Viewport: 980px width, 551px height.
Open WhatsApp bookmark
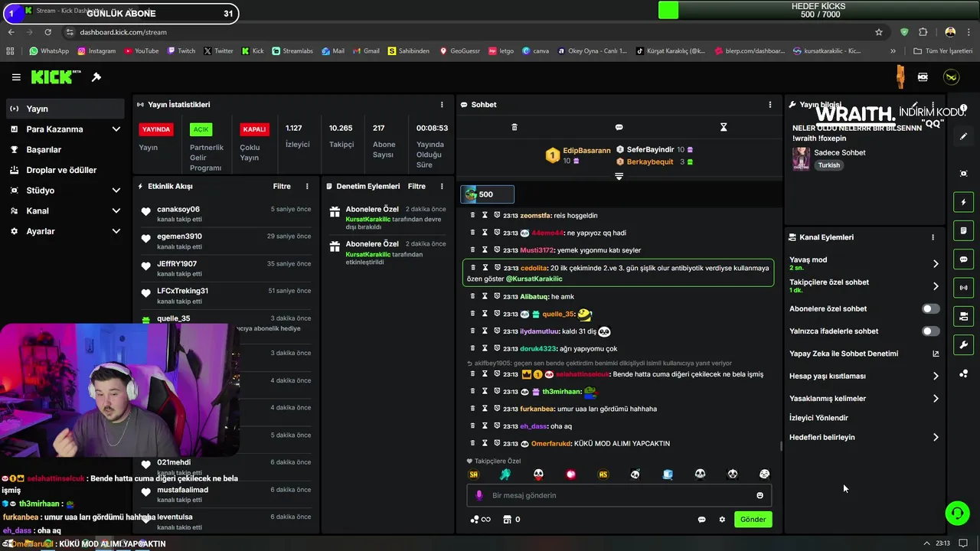[x=49, y=51]
